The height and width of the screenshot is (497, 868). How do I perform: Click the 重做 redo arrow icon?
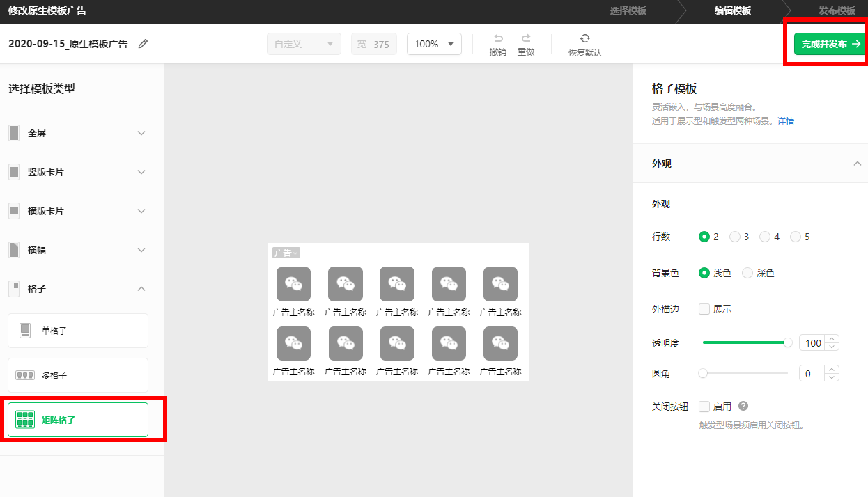(526, 38)
